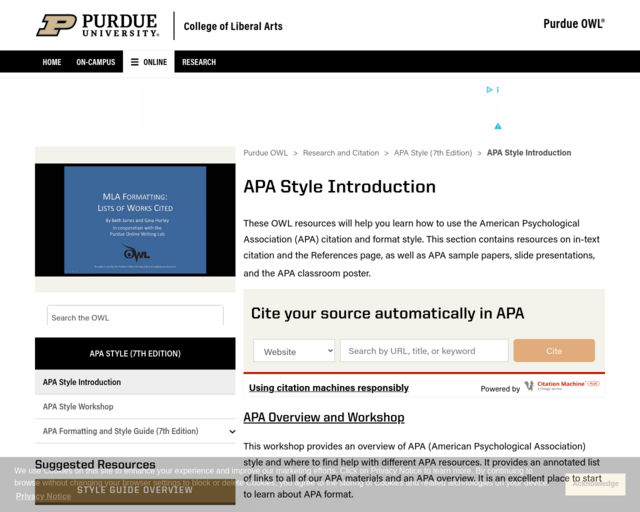
Task: Open the Website source type dropdown
Action: tap(294, 351)
